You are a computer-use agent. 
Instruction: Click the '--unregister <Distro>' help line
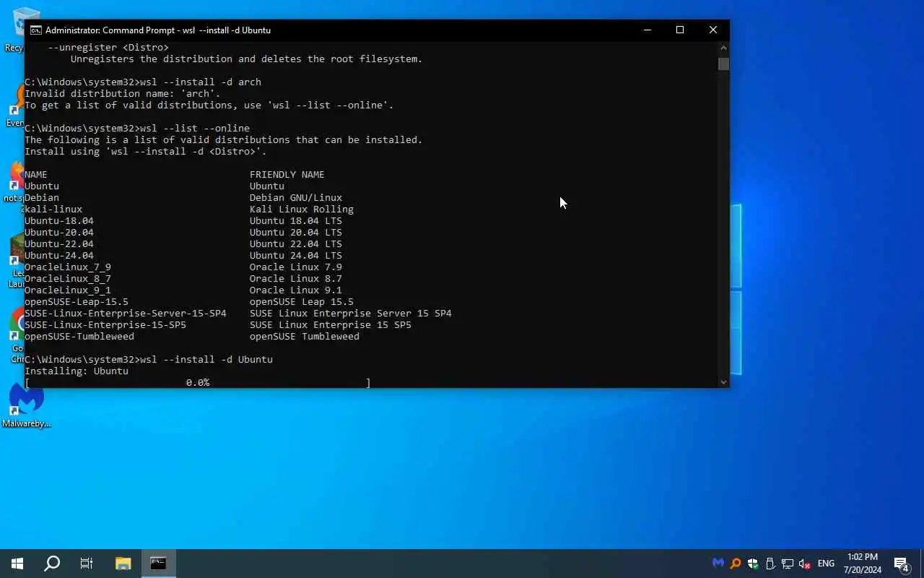coord(108,47)
